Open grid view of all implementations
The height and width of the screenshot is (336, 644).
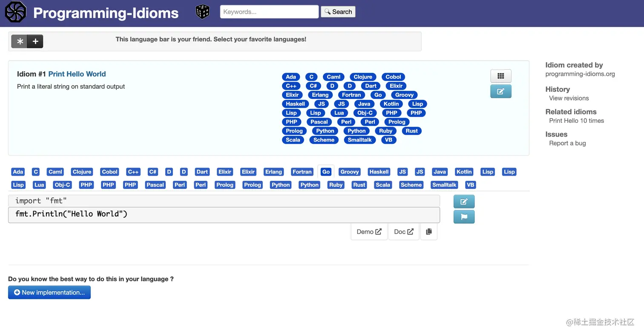click(x=501, y=75)
